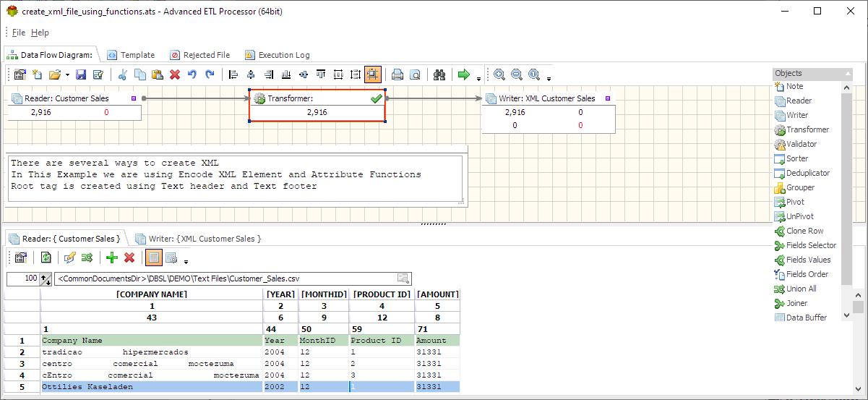868x400 pixels.
Task: Toggle the highlighted snap-to-grid button
Action: click(373, 74)
